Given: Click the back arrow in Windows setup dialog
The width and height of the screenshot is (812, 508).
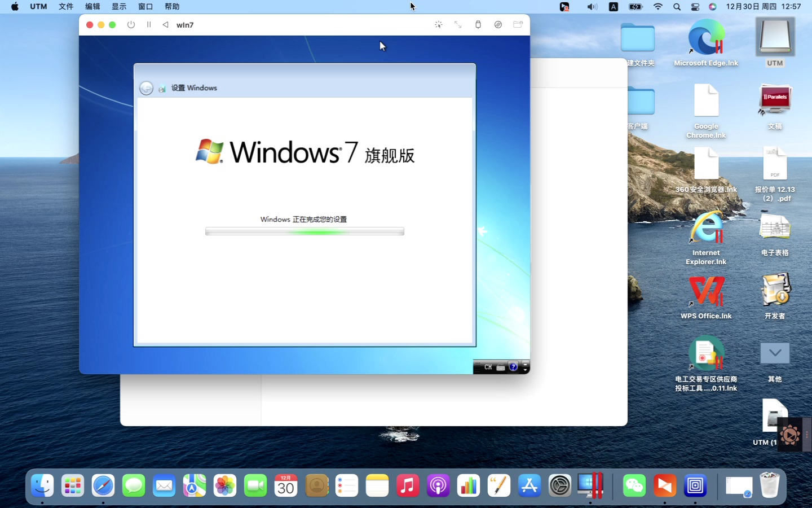Looking at the screenshot, I should click(x=146, y=88).
